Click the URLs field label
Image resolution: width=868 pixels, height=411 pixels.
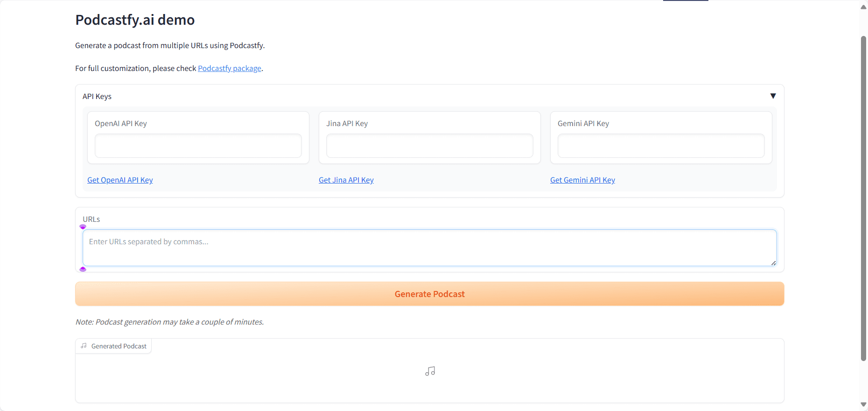[x=91, y=219]
